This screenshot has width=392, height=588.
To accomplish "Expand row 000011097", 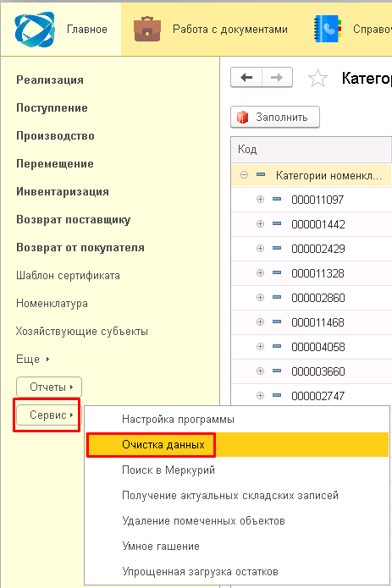I will (x=260, y=199).
